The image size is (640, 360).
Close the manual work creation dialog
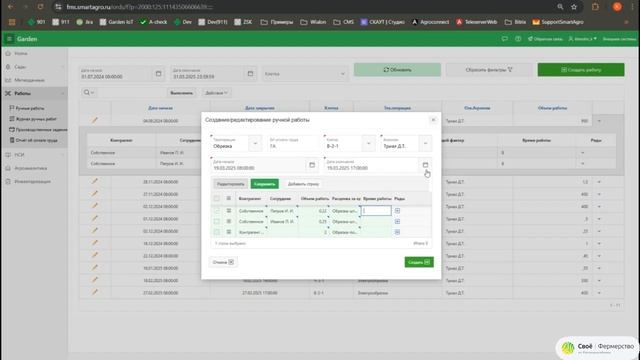point(433,120)
